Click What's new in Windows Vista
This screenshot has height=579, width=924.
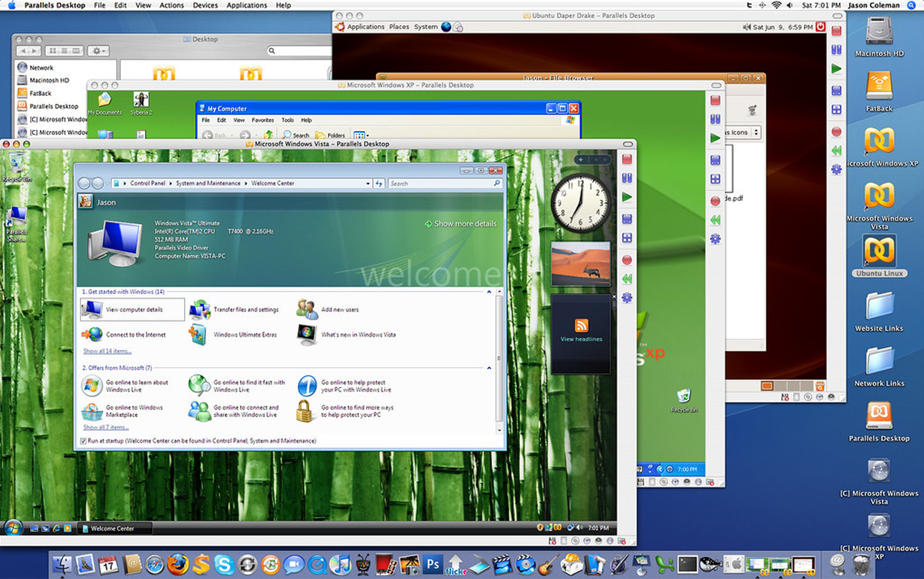[x=347, y=334]
